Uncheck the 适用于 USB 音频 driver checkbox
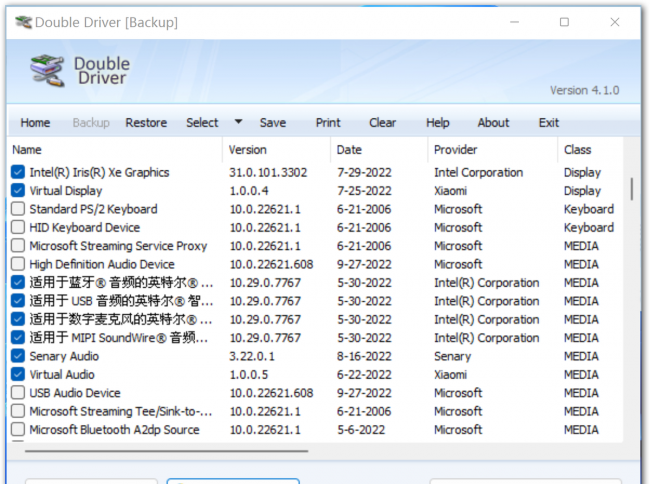 pyautogui.click(x=18, y=300)
